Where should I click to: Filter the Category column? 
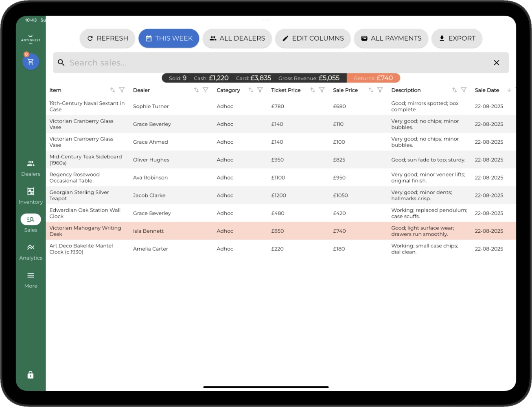coord(260,90)
